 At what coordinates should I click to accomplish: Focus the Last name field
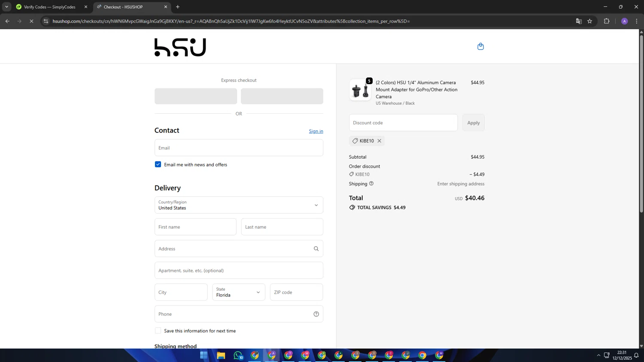[282, 227]
